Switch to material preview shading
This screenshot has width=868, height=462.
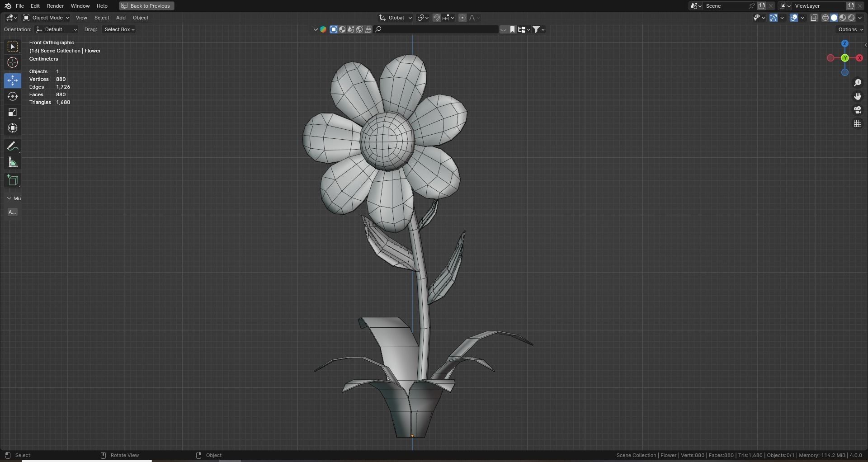tap(843, 18)
